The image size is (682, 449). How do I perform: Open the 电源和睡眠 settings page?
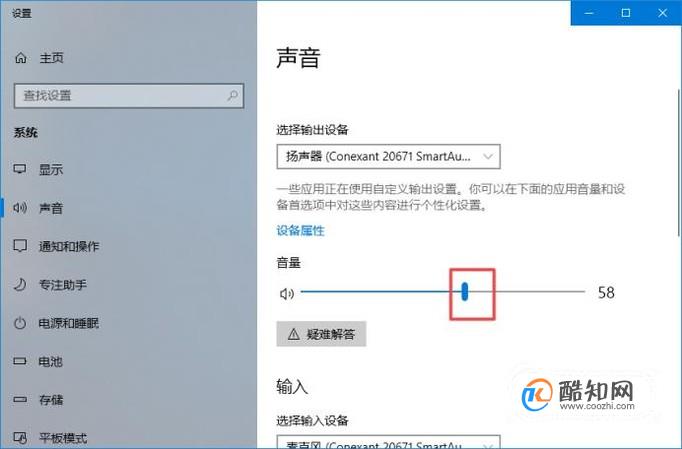[x=69, y=323]
